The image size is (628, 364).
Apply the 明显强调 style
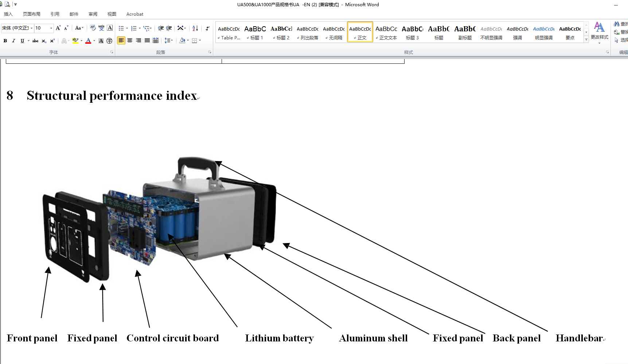coord(544,32)
